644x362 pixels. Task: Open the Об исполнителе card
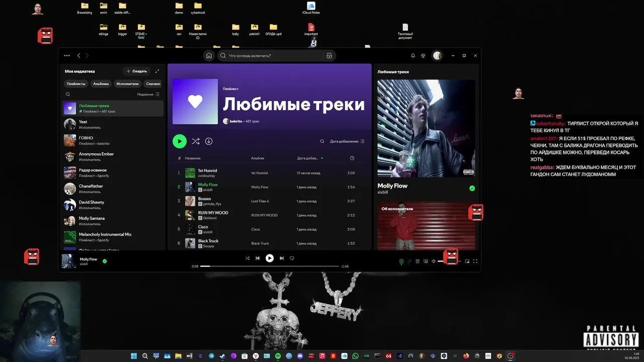(x=426, y=226)
